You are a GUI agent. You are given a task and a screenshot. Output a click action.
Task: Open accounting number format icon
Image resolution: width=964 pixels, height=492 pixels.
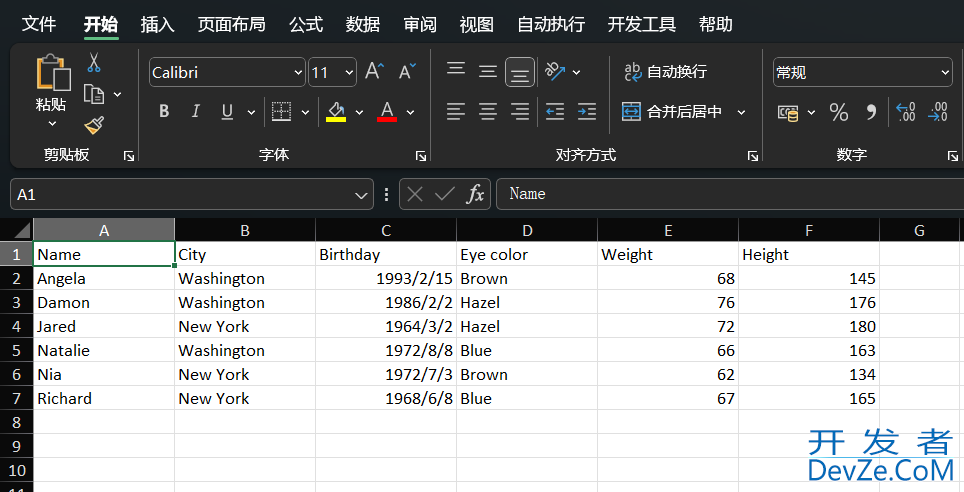point(788,113)
